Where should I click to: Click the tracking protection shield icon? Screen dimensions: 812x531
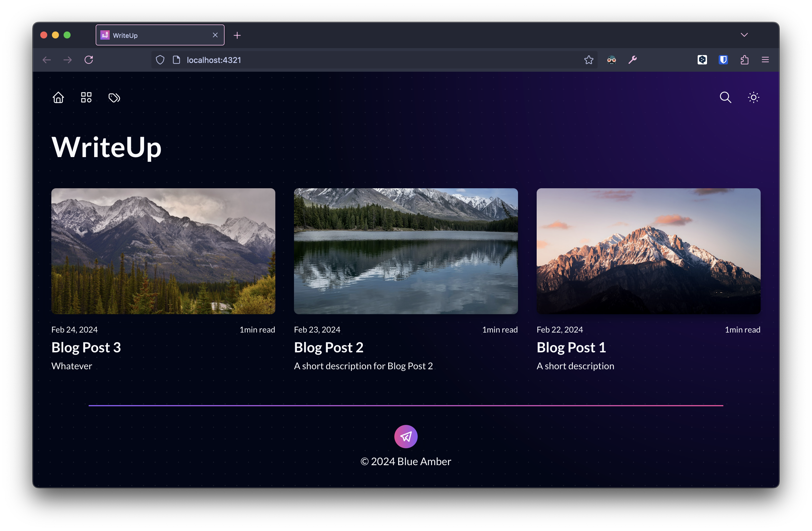tap(160, 60)
